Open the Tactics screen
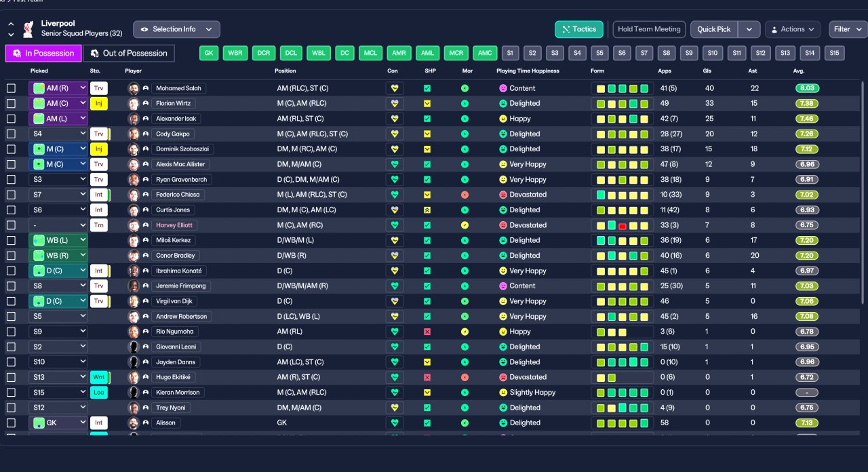 [579, 29]
